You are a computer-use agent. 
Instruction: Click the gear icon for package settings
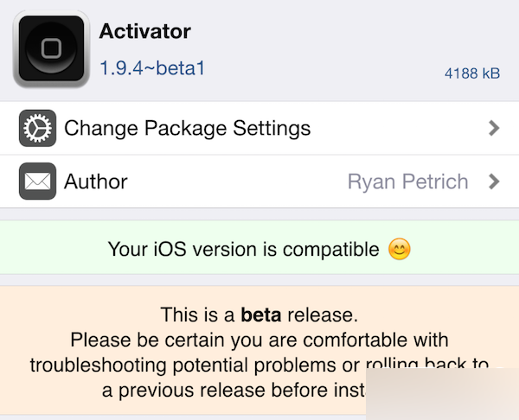37,129
